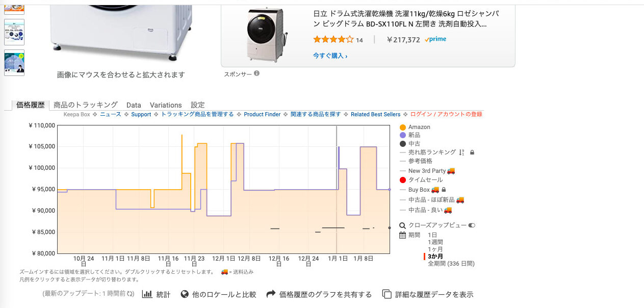This screenshot has width=644, height=308.
Task: Toggle the 中古品 - 良い series
Action: [x=426, y=210]
